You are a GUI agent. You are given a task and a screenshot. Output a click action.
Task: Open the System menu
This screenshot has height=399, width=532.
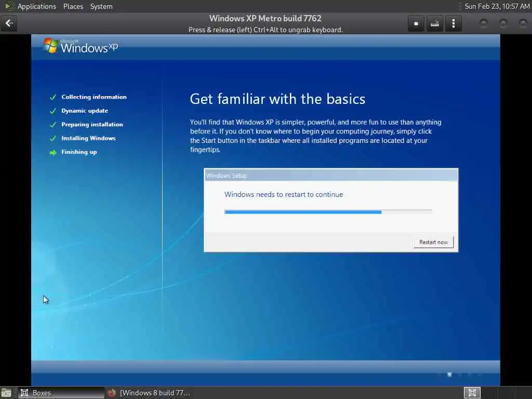click(101, 6)
